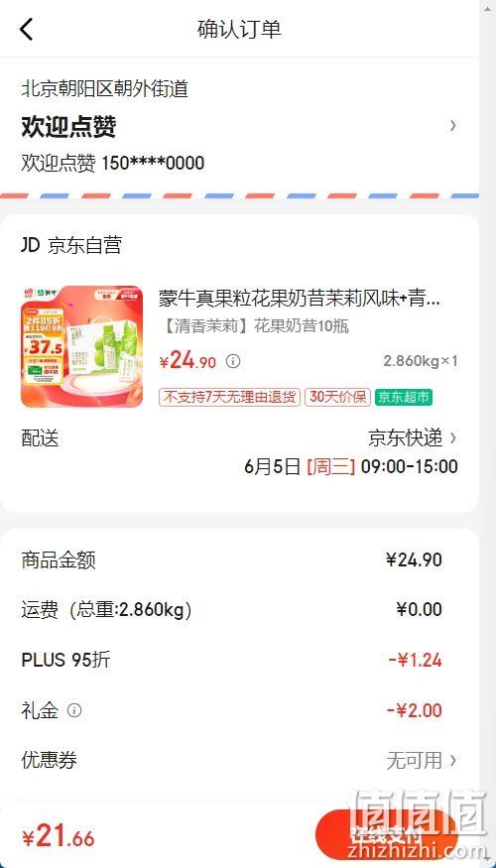Viewport: 496px width, 868px height.
Task: Tap the 欢迎点赞 recipient name
Action: tap(68, 127)
